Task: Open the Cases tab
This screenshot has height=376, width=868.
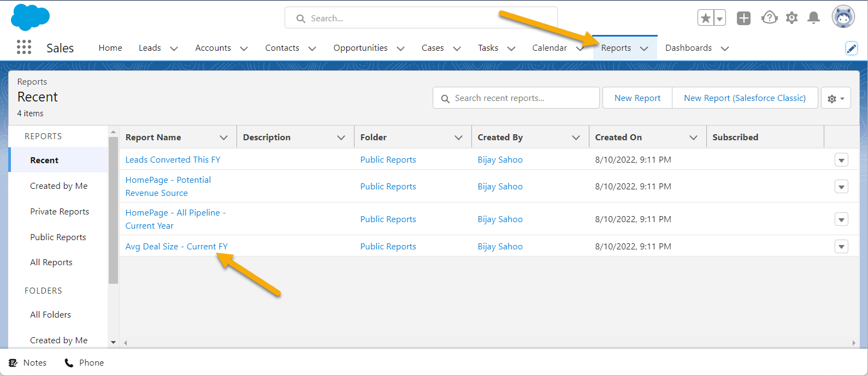Action: pos(433,48)
